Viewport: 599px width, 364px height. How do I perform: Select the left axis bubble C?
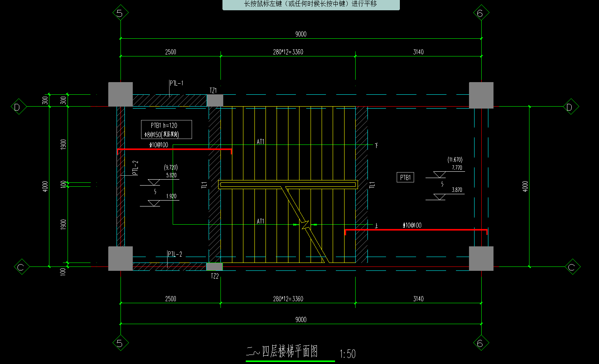[22, 267]
